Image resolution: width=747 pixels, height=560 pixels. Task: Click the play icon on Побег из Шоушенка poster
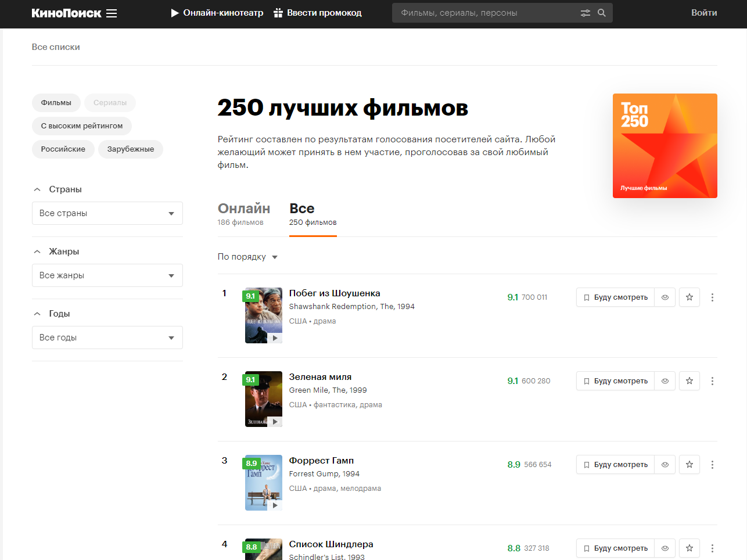pyautogui.click(x=275, y=338)
